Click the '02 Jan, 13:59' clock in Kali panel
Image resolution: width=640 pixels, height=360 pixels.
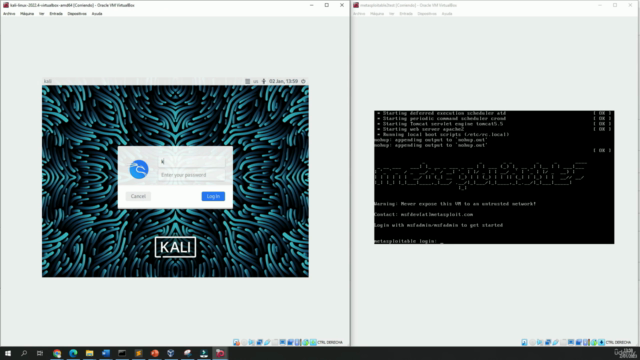coord(283,81)
